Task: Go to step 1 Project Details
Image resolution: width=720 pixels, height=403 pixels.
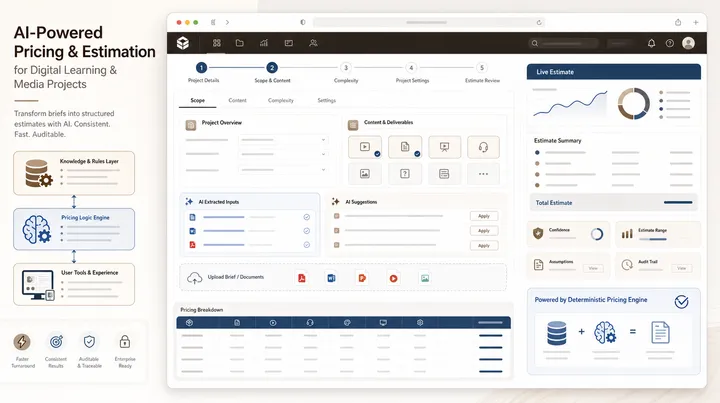Action: pyautogui.click(x=201, y=67)
